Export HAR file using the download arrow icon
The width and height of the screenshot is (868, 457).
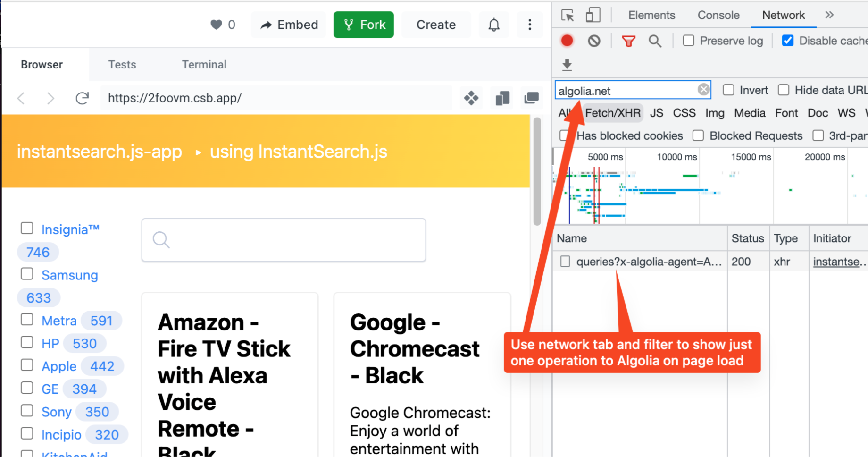tap(567, 65)
